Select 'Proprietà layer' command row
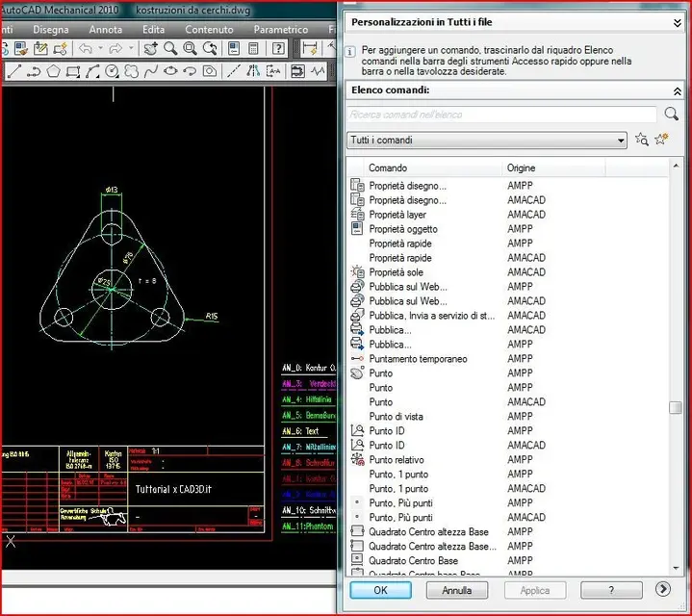692x616 pixels. point(507,215)
